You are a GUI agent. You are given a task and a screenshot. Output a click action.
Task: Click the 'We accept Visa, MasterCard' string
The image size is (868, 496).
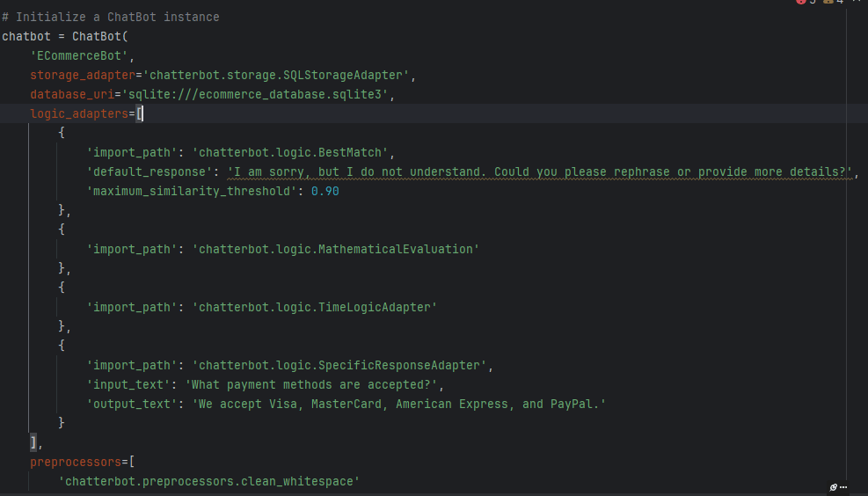[398, 405]
